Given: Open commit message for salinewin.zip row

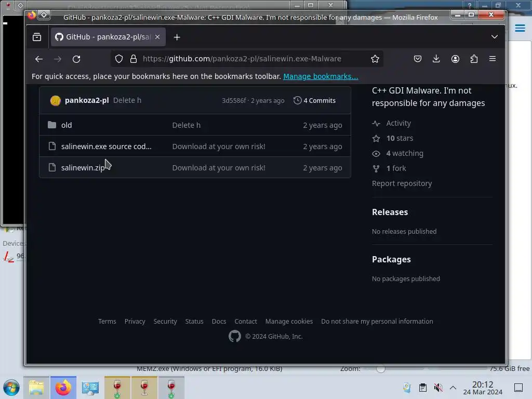Looking at the screenshot, I should pyautogui.click(x=219, y=168).
